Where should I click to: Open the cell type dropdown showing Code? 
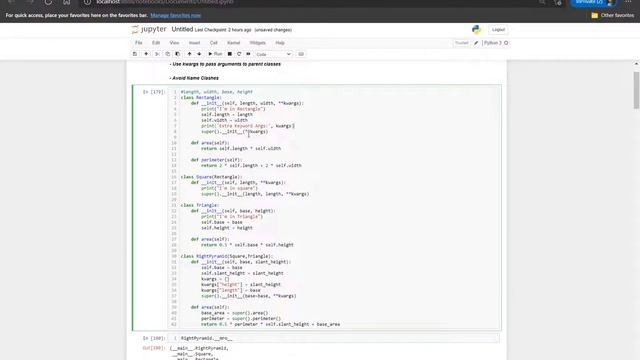[273, 54]
